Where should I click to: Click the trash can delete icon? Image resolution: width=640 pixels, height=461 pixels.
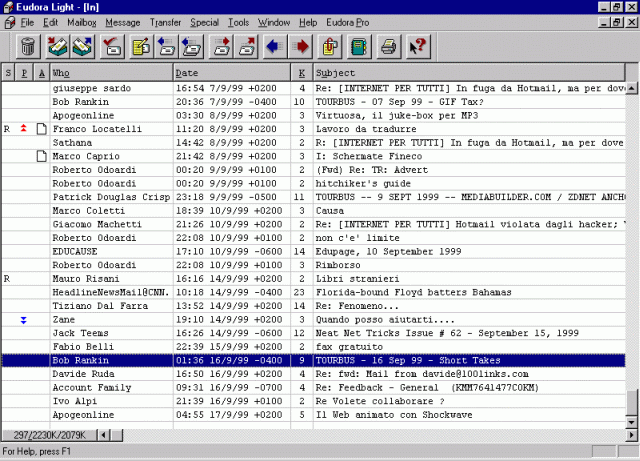[x=28, y=47]
